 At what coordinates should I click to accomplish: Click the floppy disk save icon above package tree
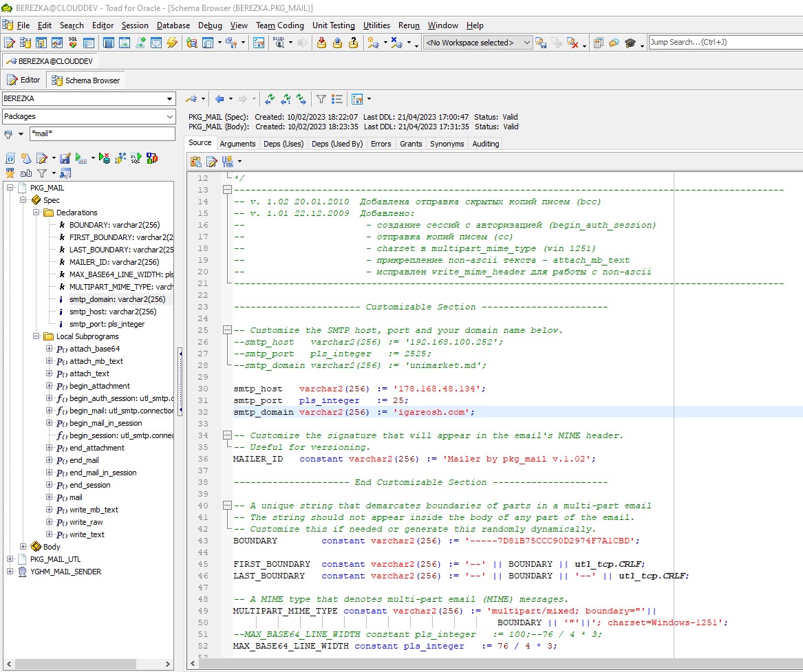(x=65, y=158)
